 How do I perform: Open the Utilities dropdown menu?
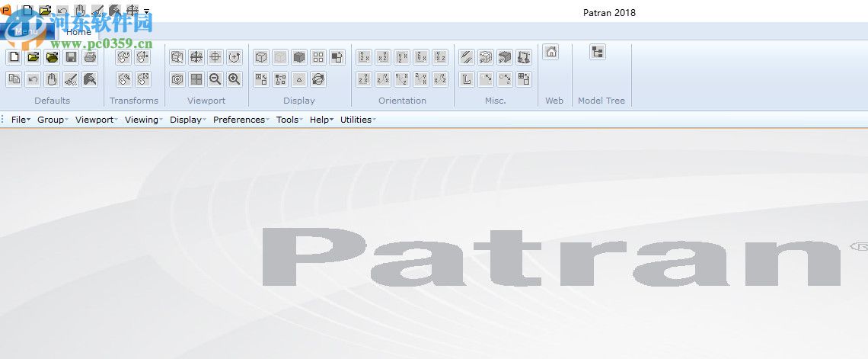[x=358, y=120]
